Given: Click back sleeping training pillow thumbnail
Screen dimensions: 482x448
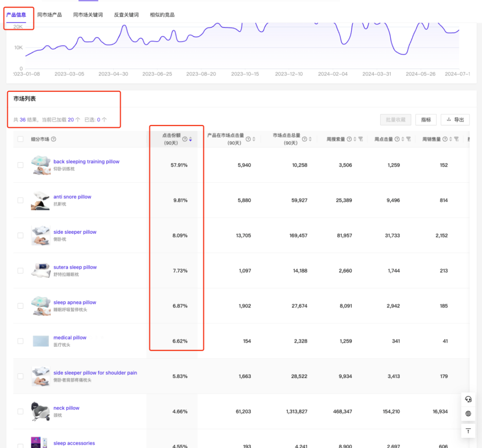Looking at the screenshot, I should pos(41,165).
